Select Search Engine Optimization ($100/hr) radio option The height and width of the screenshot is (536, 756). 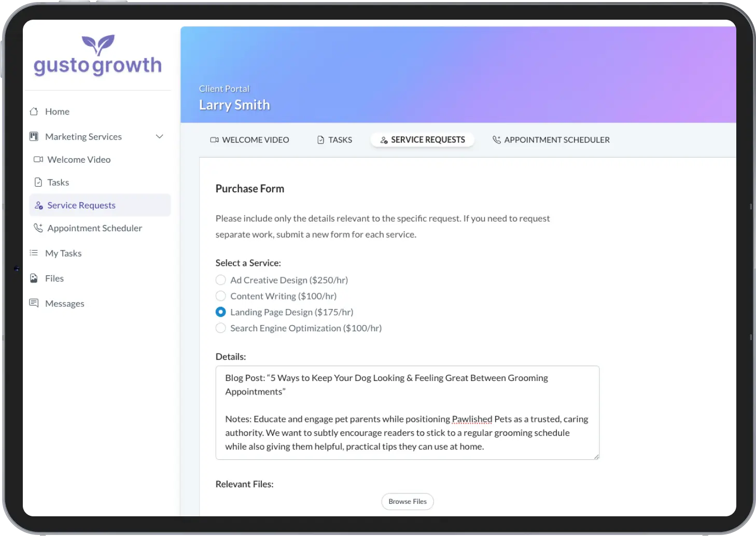click(221, 328)
